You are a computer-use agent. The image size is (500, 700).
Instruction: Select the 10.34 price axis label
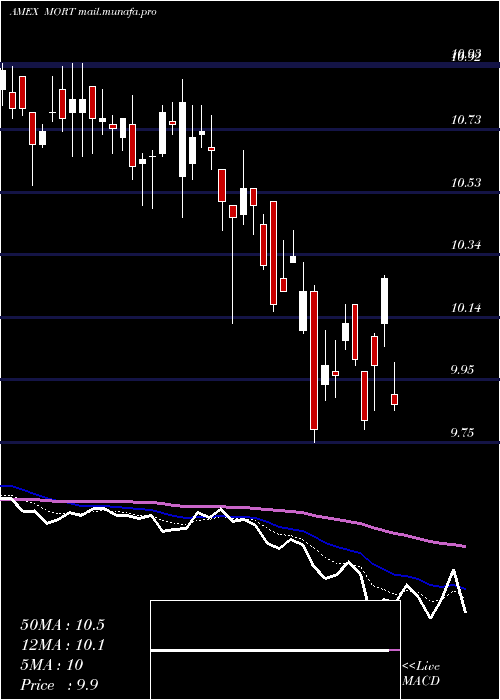point(466,245)
